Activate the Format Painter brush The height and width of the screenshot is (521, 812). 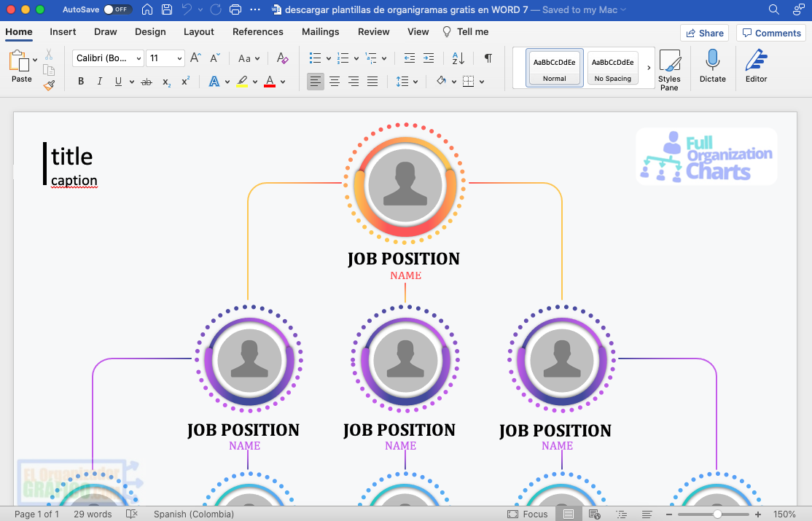coord(49,85)
